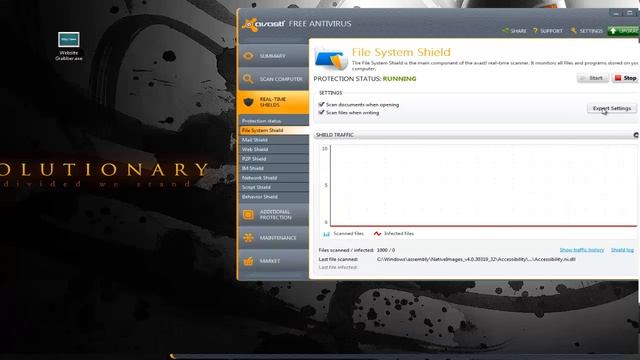Open Expert Settings
This screenshot has width=640, height=360.
(x=612, y=108)
